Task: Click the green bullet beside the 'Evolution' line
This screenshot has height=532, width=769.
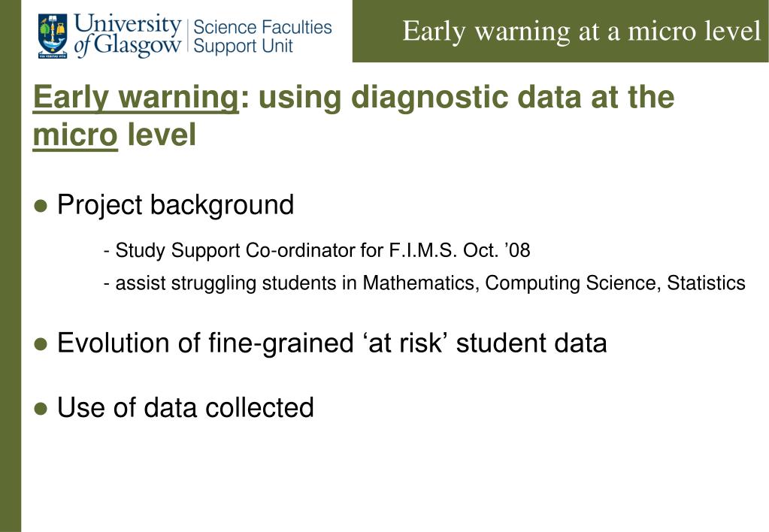Action: click(41, 344)
